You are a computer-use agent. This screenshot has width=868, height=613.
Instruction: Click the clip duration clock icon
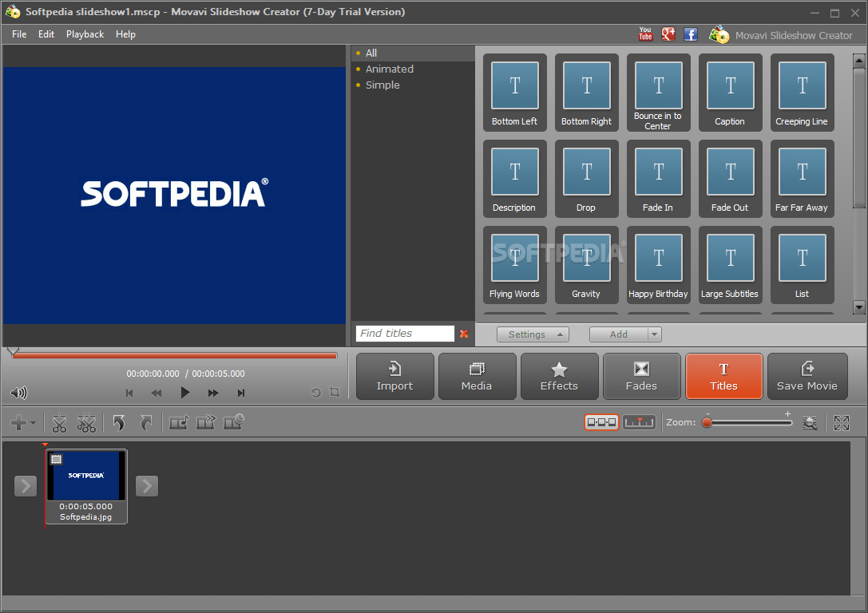tap(234, 423)
